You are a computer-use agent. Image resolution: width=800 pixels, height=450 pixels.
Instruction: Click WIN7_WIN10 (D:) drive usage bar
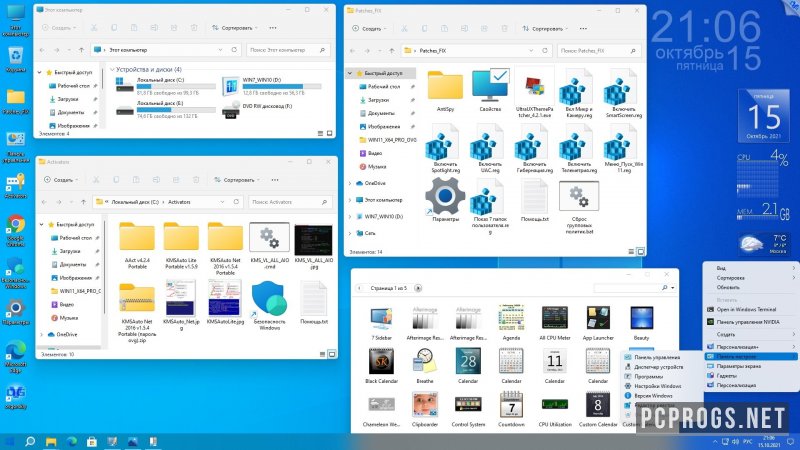point(282,87)
